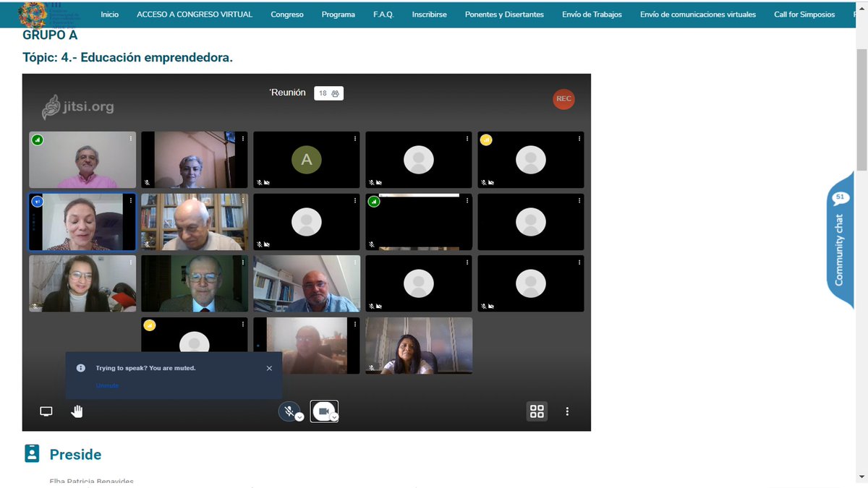The image size is (868, 488).
Task: Raise your hand with the hand icon
Action: pyautogui.click(x=77, y=411)
